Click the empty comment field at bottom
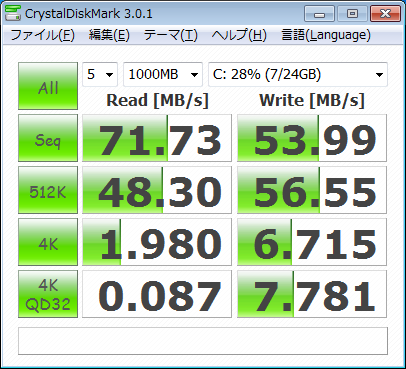406x369 pixels. [x=203, y=341]
